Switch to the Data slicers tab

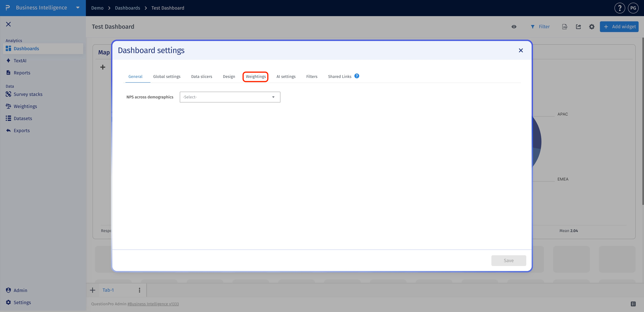coord(201,76)
